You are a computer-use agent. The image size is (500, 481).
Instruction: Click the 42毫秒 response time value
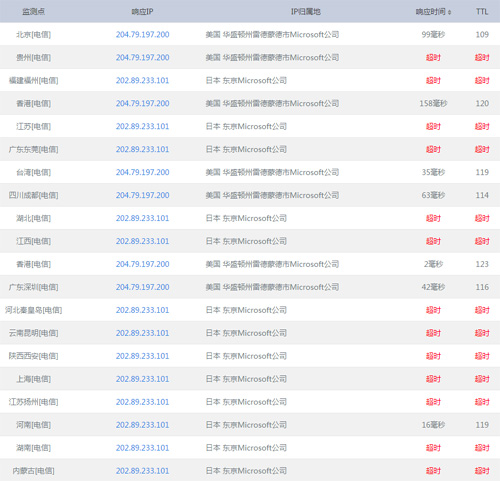pyautogui.click(x=433, y=287)
